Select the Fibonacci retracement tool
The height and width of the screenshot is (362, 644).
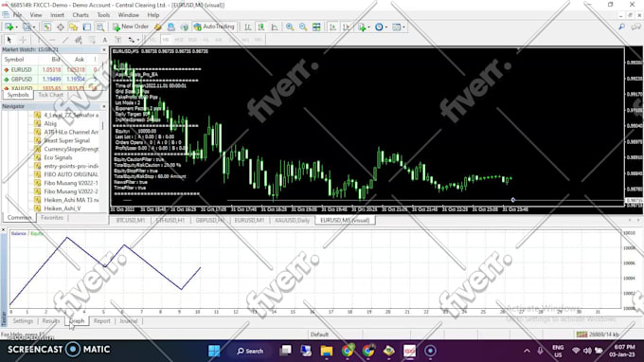pos(92,40)
